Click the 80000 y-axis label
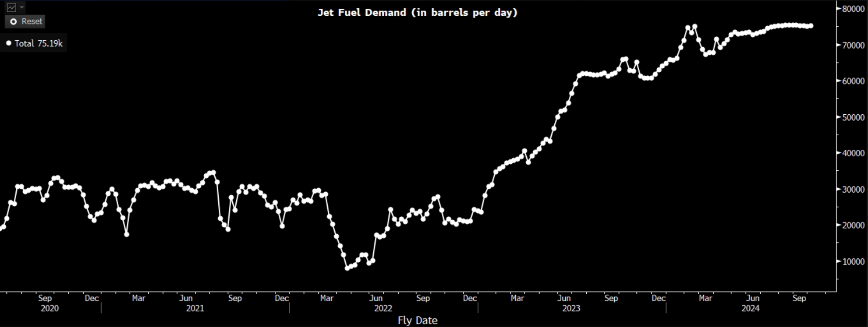 coord(853,9)
